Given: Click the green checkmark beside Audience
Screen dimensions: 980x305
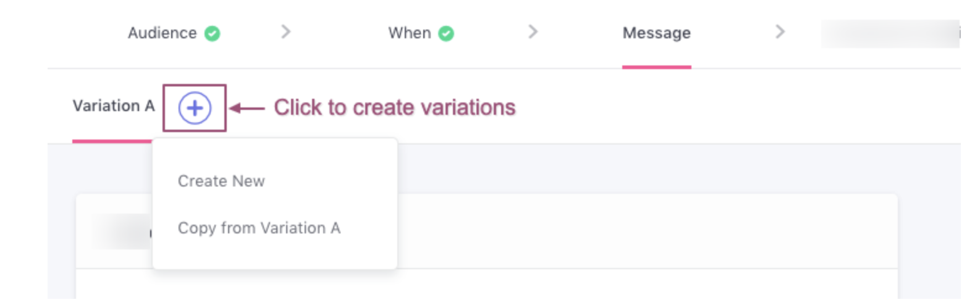Looking at the screenshot, I should point(213,33).
